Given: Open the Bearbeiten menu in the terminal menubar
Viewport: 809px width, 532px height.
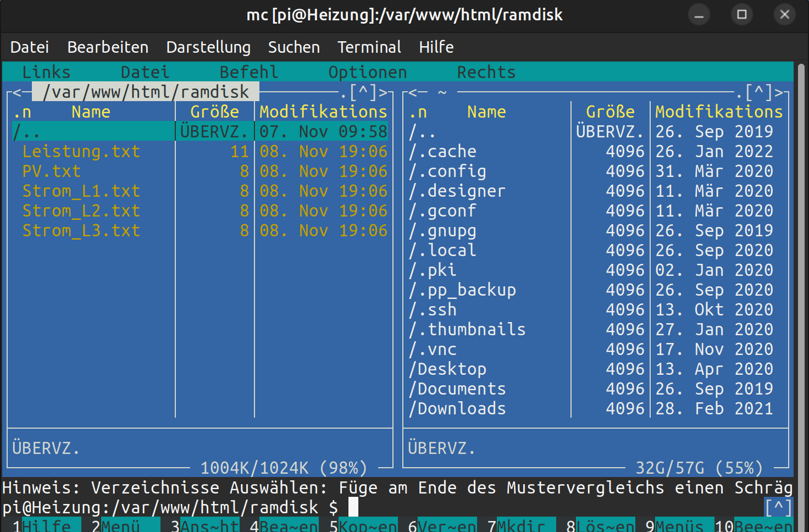Looking at the screenshot, I should click(108, 47).
